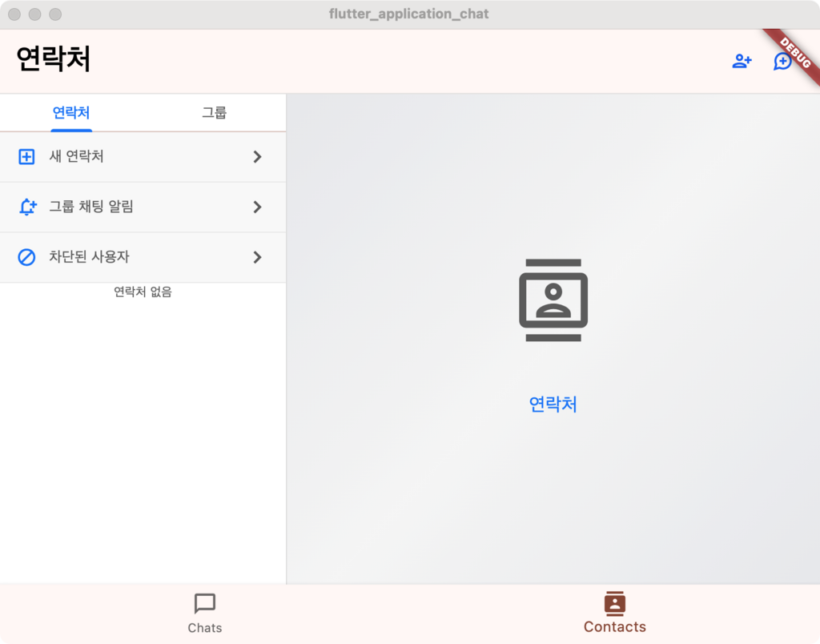Expand 새 연락처 using its chevron arrow
This screenshot has width=820, height=644.
click(x=257, y=157)
